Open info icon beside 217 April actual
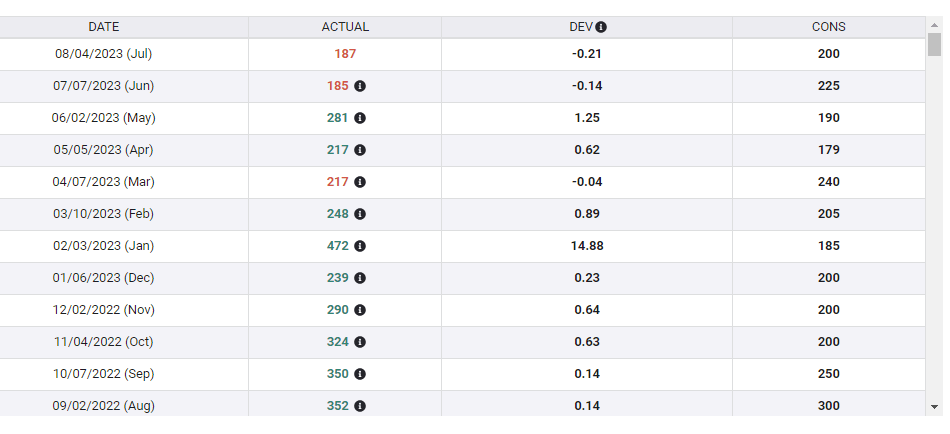This screenshot has width=950, height=434. (360, 150)
